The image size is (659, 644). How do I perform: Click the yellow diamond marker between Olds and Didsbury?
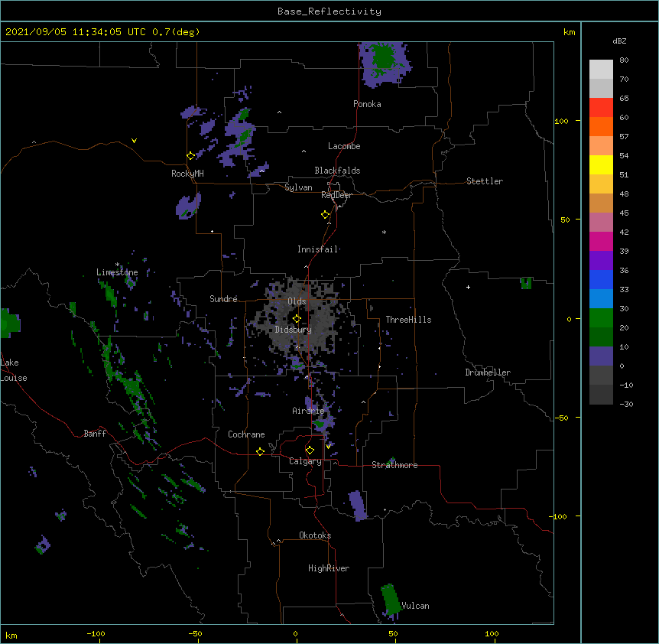click(x=297, y=319)
